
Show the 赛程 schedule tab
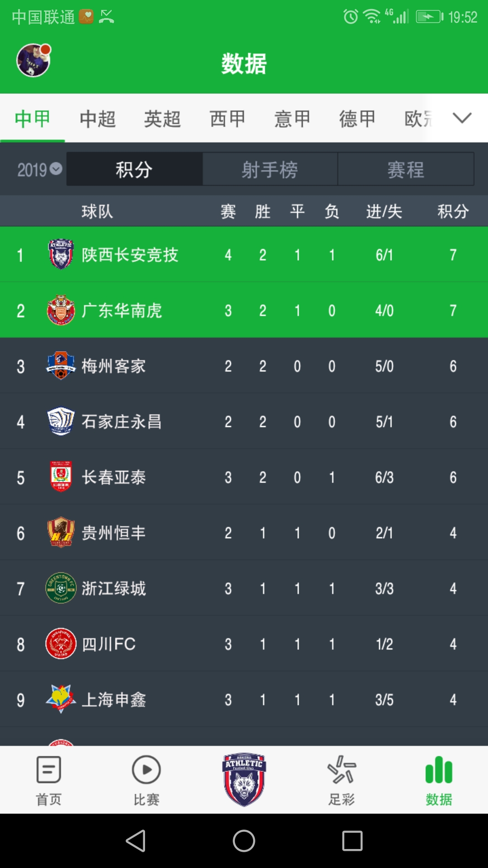pyautogui.click(x=405, y=170)
